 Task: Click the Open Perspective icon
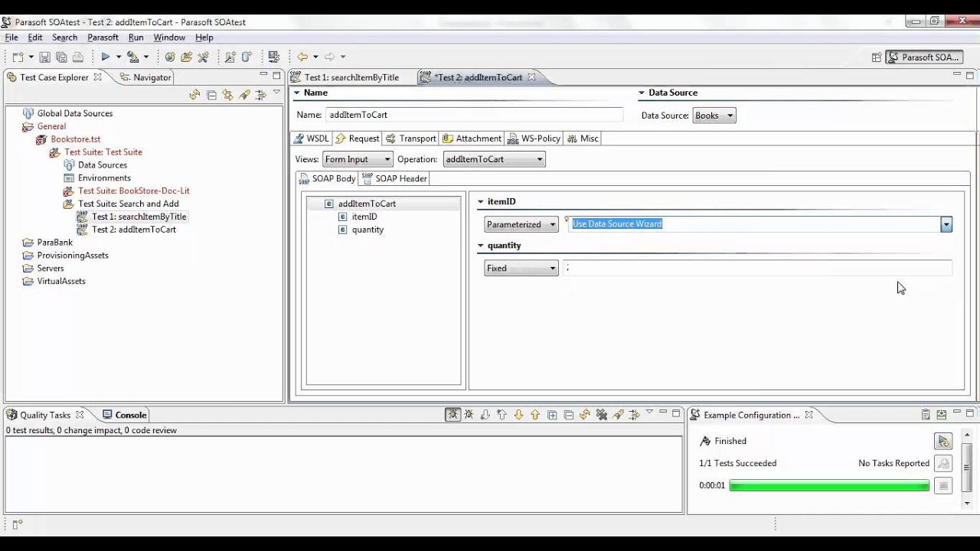[x=877, y=57]
